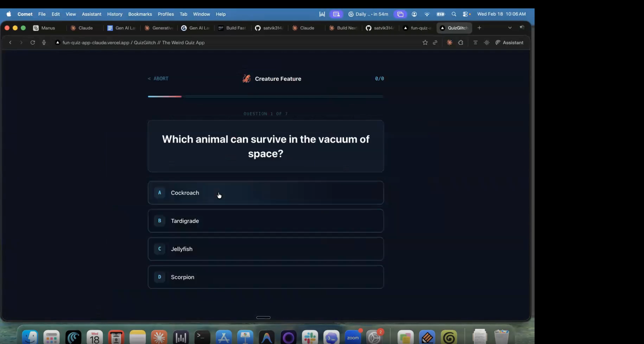644x344 pixels.
Task: Bookmark the page with the star icon
Action: coord(425,43)
